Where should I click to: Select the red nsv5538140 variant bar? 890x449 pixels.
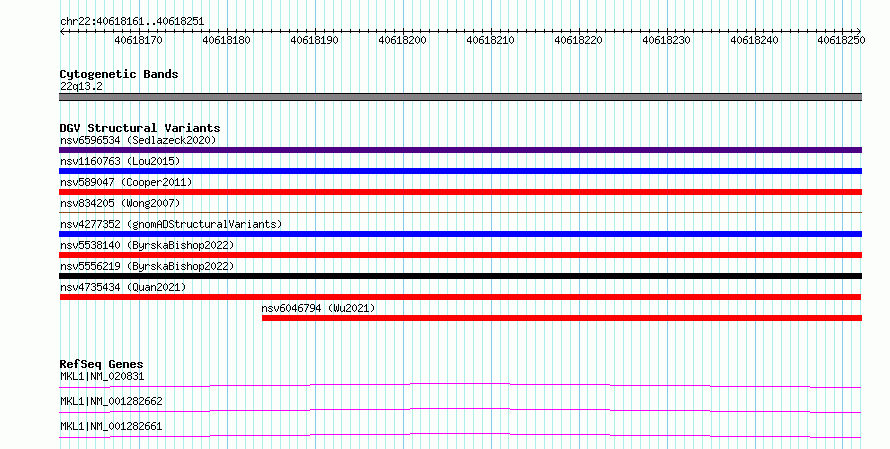tap(460, 255)
